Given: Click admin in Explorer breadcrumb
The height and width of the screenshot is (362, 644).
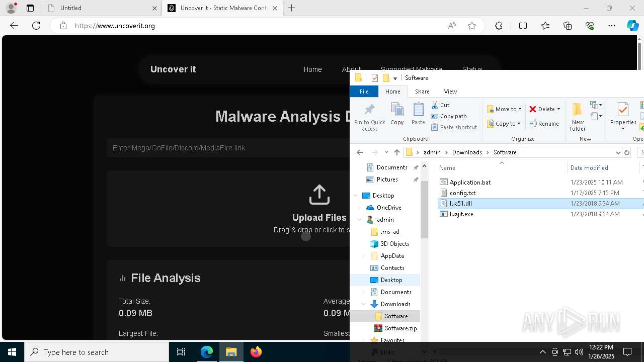Looking at the screenshot, I should coord(432,152).
